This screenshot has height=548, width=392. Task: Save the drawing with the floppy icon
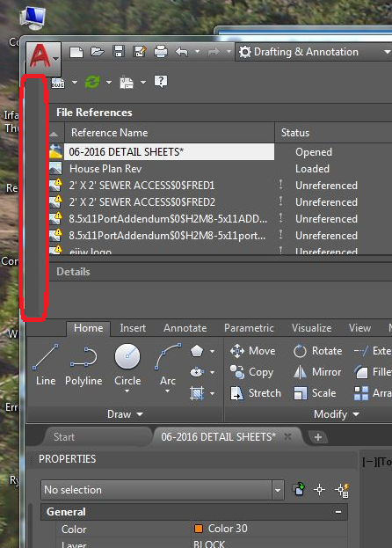(119, 52)
